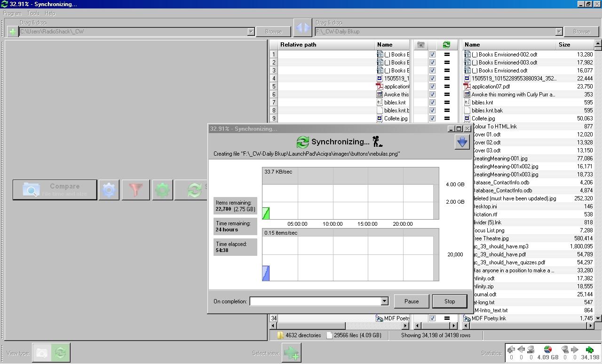Viewport: 602px width, 364px height.
Task: Click the minimize-to-tray blue arrow in progress dialog
Action: point(462,142)
